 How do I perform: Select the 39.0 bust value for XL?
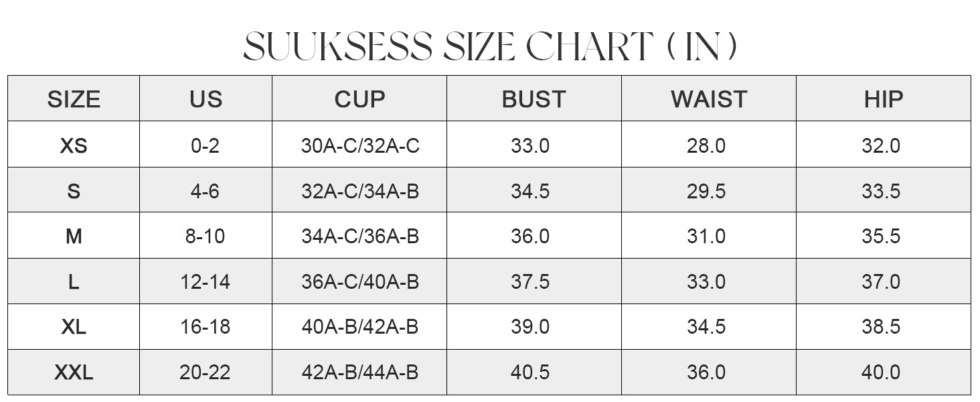(530, 326)
